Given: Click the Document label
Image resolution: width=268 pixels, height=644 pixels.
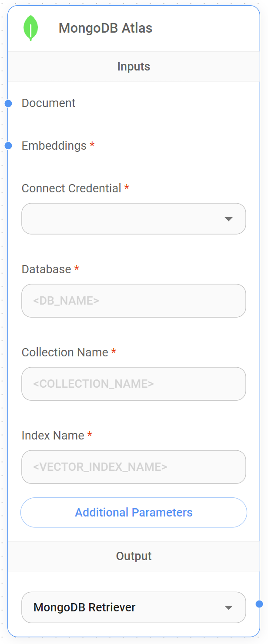Looking at the screenshot, I should click(48, 103).
